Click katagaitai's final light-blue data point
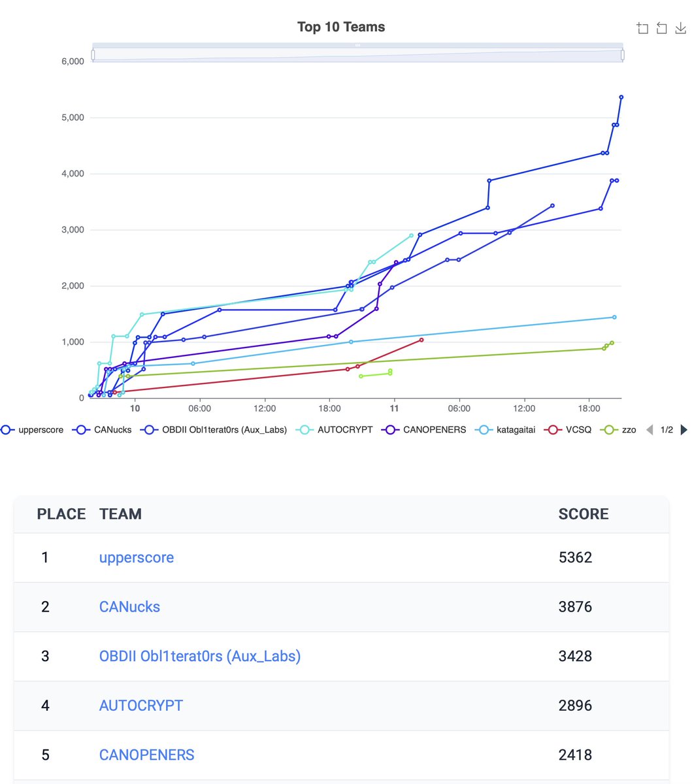692x784 pixels. point(614,317)
